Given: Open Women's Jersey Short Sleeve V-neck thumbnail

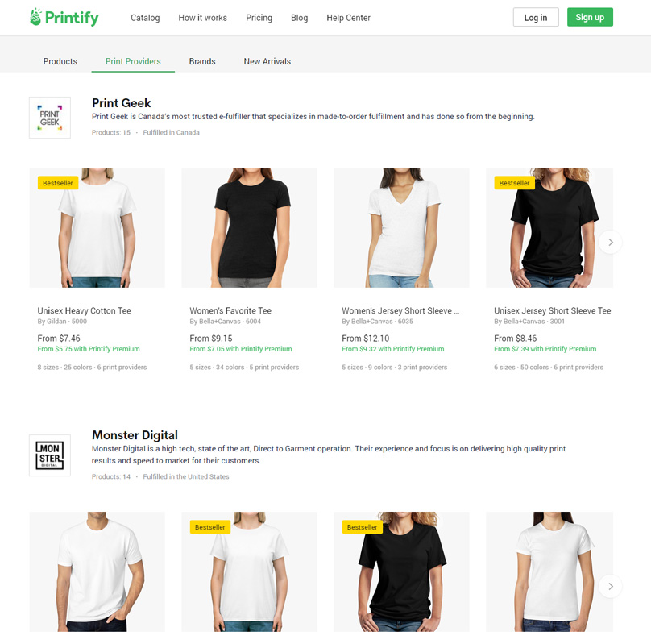Looking at the screenshot, I should (x=401, y=227).
